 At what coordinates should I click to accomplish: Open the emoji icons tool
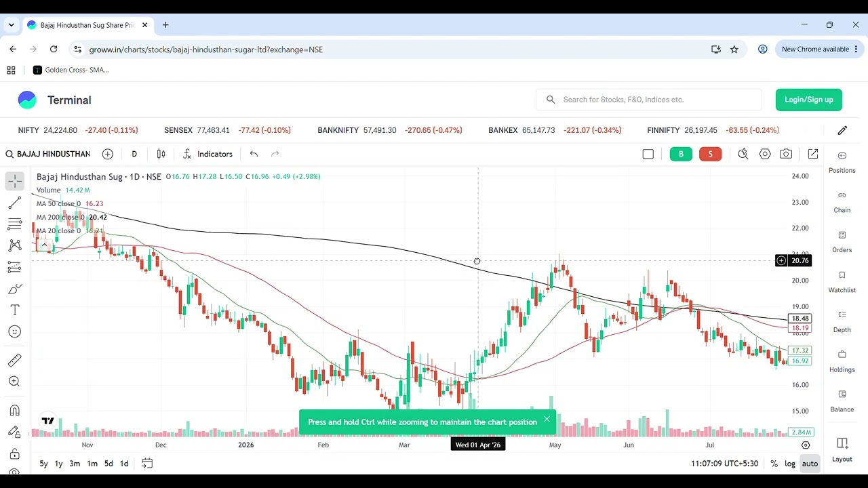tap(14, 331)
